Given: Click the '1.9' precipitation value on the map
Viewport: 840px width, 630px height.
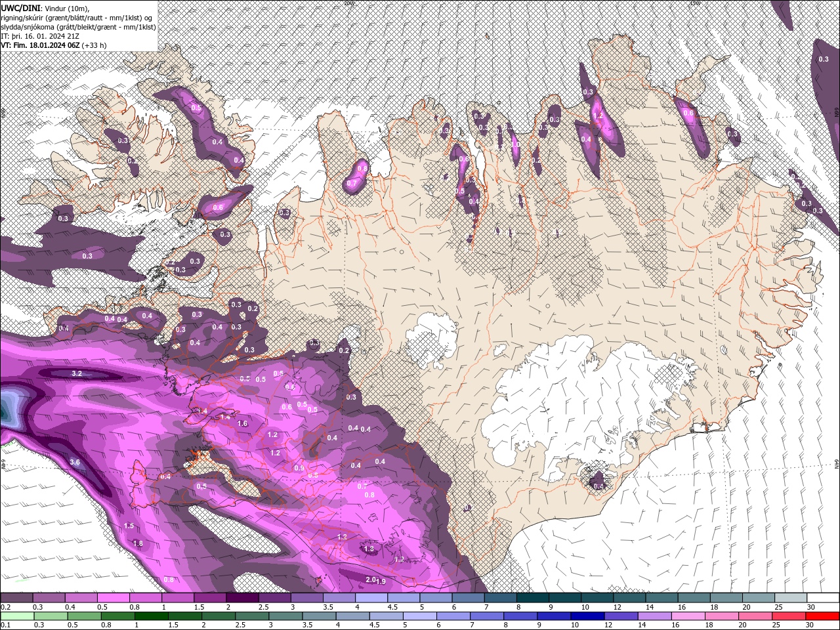Looking at the screenshot, I should click(381, 582).
